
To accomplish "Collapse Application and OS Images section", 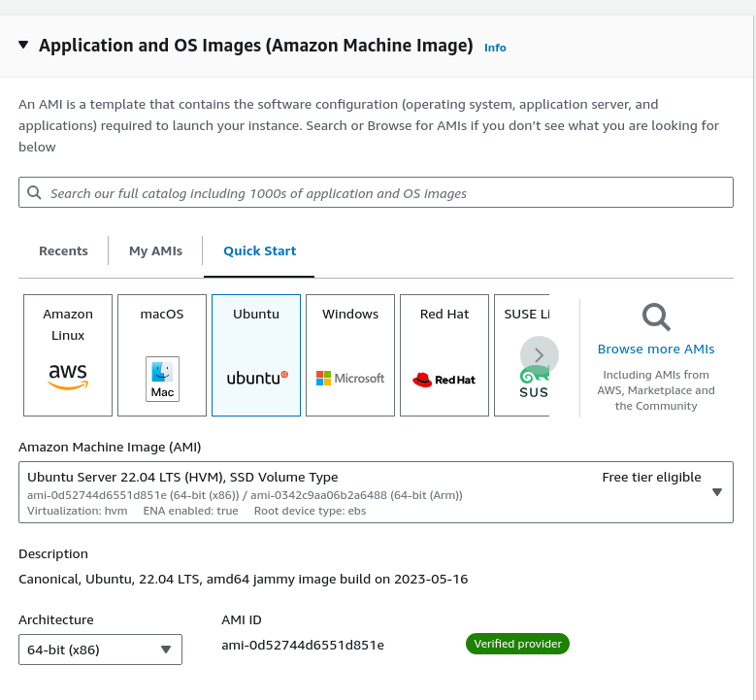I will (23, 45).
